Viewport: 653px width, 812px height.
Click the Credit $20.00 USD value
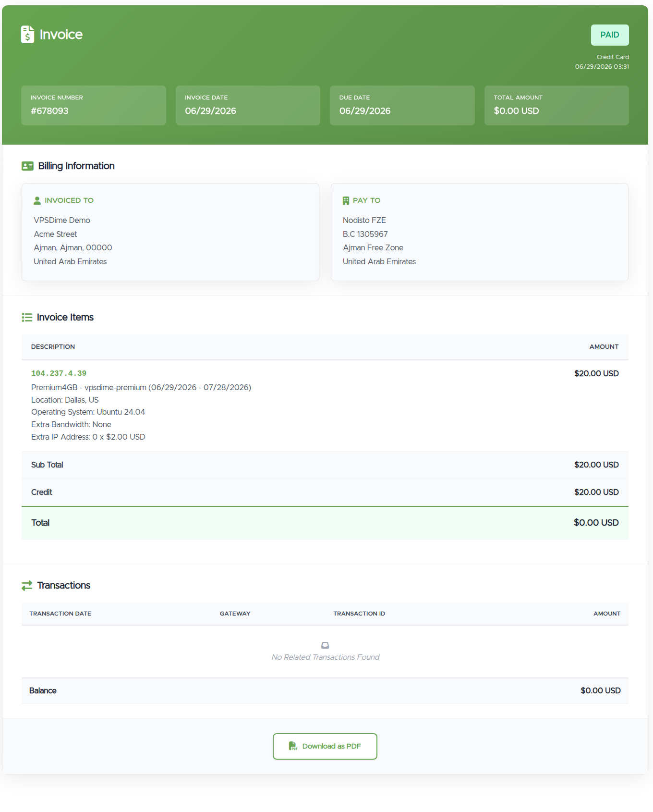tap(596, 492)
